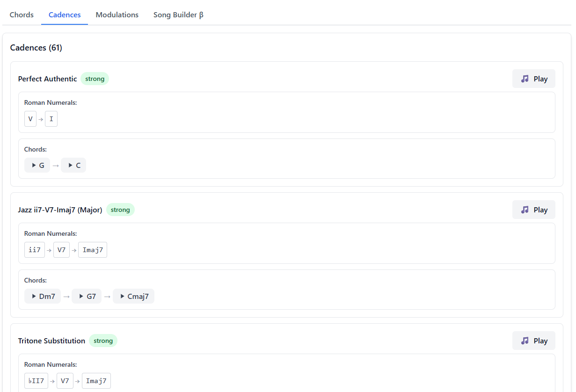Screen dimensions: 576x392
Task: Switch to the Chords tab
Action: 22,15
